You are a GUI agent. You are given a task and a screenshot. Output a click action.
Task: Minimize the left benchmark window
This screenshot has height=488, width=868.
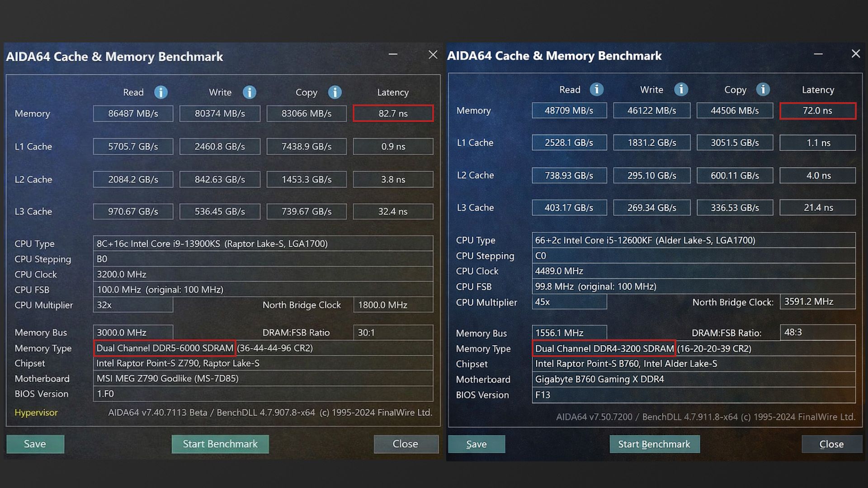coord(392,55)
